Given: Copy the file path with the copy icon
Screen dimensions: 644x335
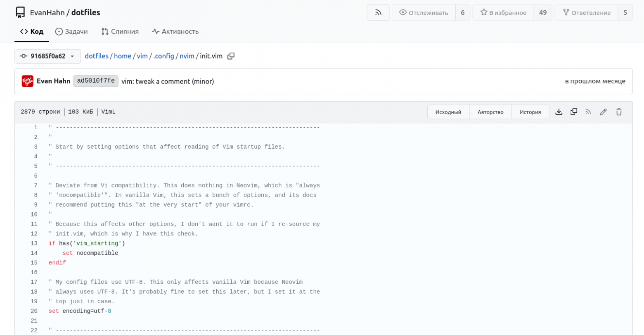Looking at the screenshot, I should click(231, 56).
